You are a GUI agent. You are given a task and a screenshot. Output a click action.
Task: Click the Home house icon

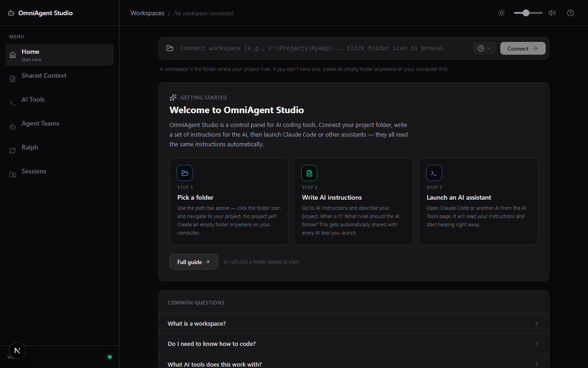13,55
